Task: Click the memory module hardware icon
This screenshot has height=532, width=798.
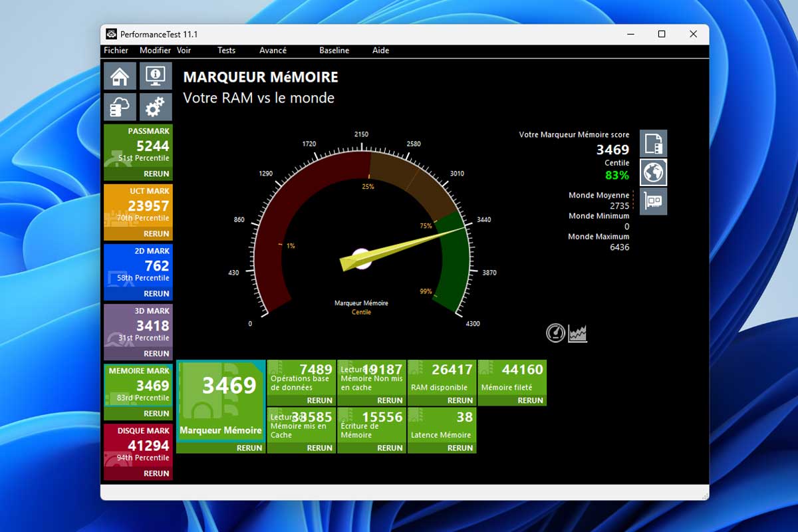Action: coord(653,201)
